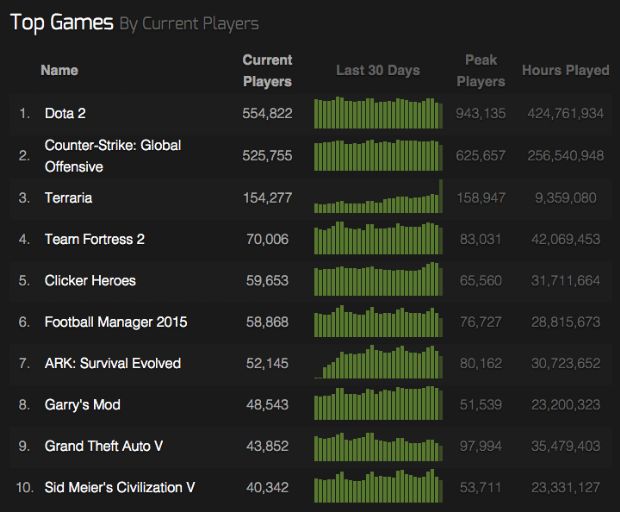Screen dimensions: 620x512
Task: Click Clicker Heroes' 30-day bar chart
Action: (x=378, y=279)
